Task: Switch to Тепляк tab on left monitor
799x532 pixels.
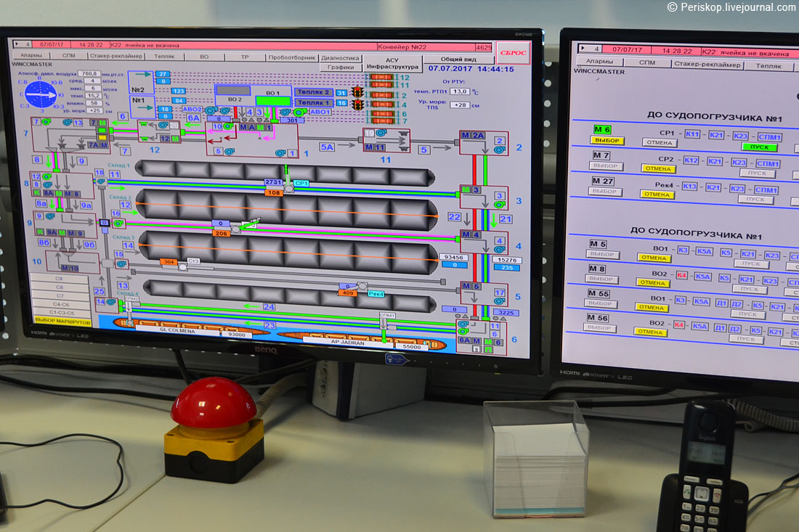Action: 164,57
